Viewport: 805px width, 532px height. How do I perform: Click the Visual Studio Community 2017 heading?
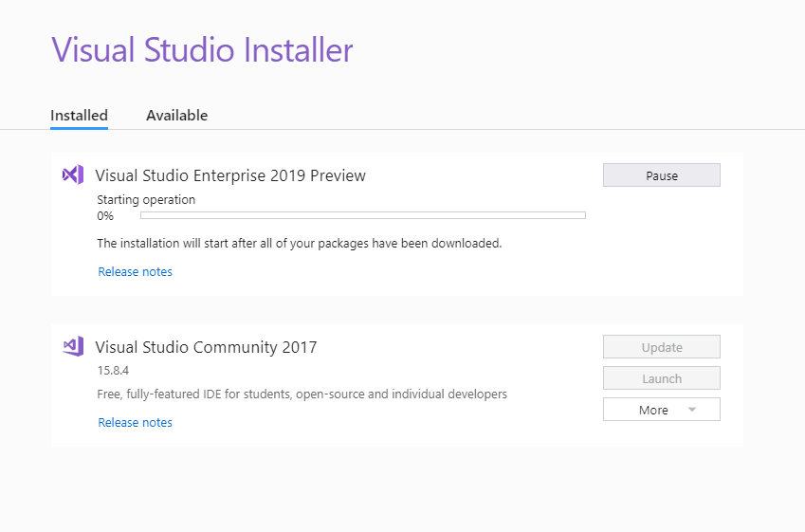tap(207, 347)
